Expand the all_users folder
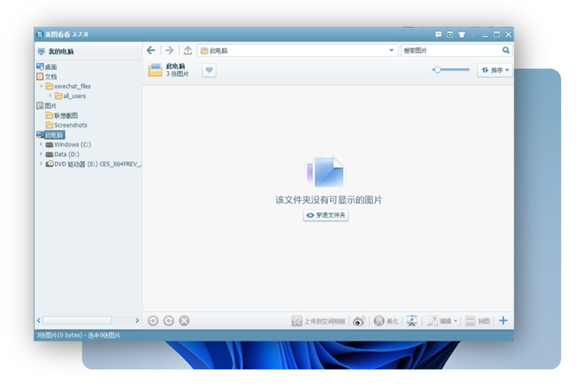 (x=50, y=95)
